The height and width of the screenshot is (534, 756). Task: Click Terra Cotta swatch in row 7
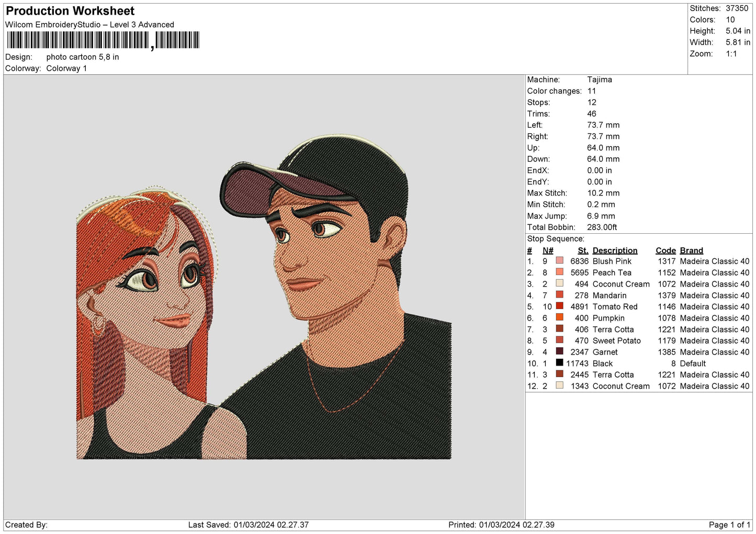560,329
